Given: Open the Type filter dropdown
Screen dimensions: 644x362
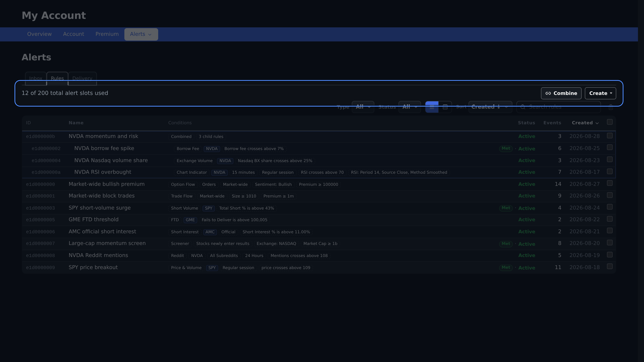Looking at the screenshot, I should tap(363, 107).
